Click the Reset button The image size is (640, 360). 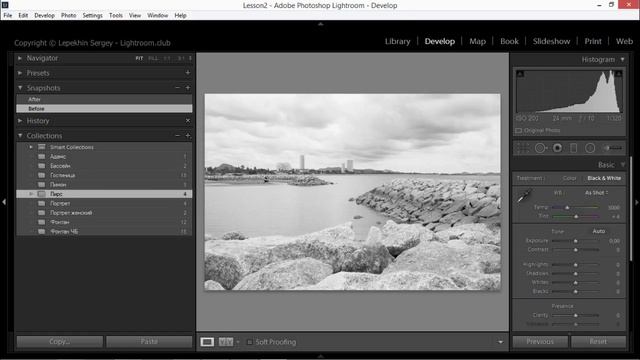[x=598, y=342]
